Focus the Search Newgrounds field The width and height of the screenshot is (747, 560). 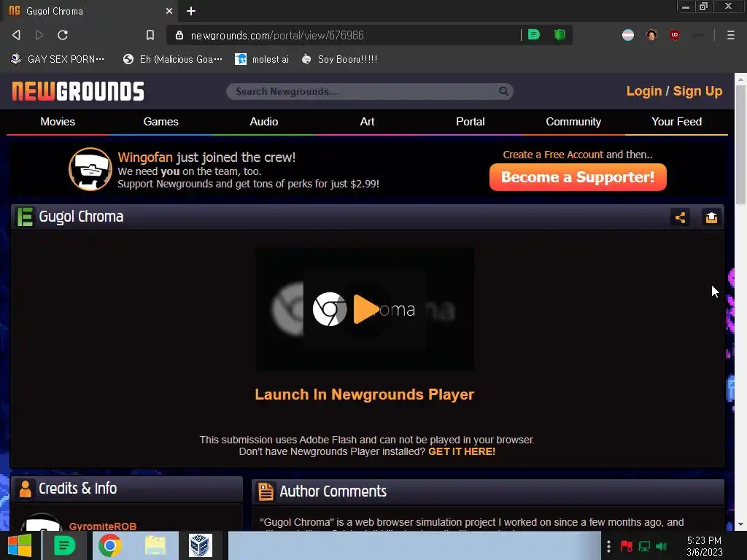click(x=370, y=91)
